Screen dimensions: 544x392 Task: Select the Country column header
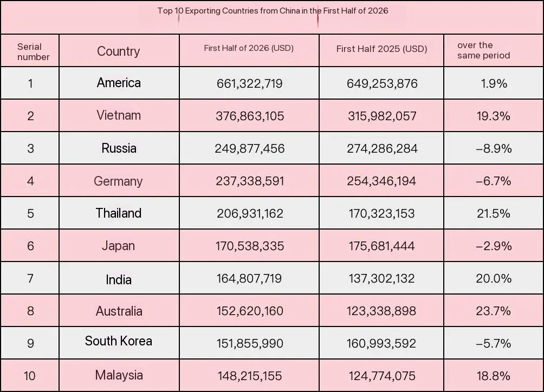click(x=118, y=51)
